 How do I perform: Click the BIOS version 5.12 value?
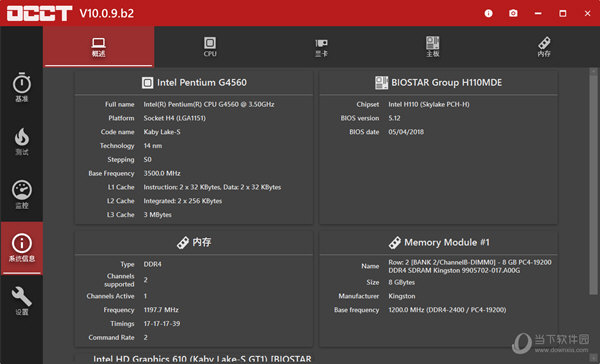394,118
